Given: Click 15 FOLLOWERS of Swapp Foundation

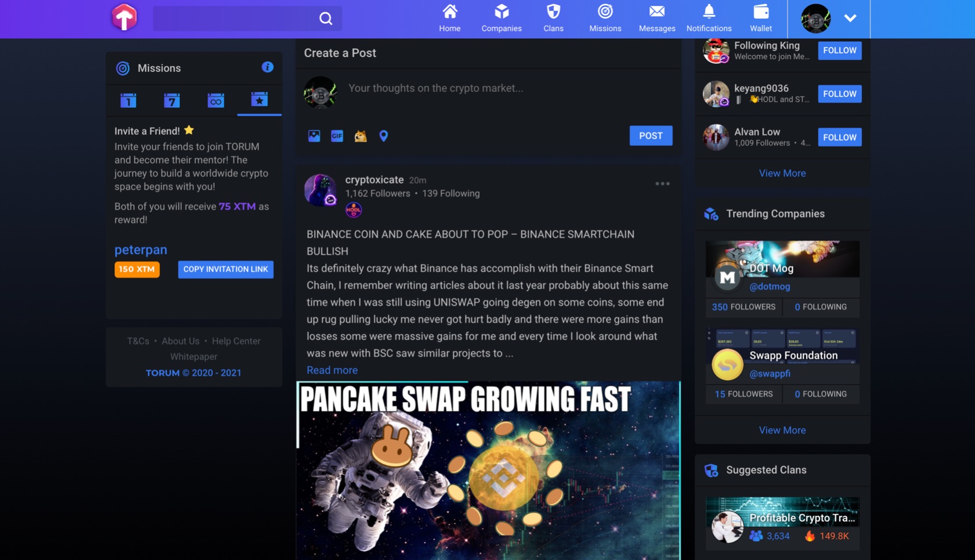Looking at the screenshot, I should (743, 394).
